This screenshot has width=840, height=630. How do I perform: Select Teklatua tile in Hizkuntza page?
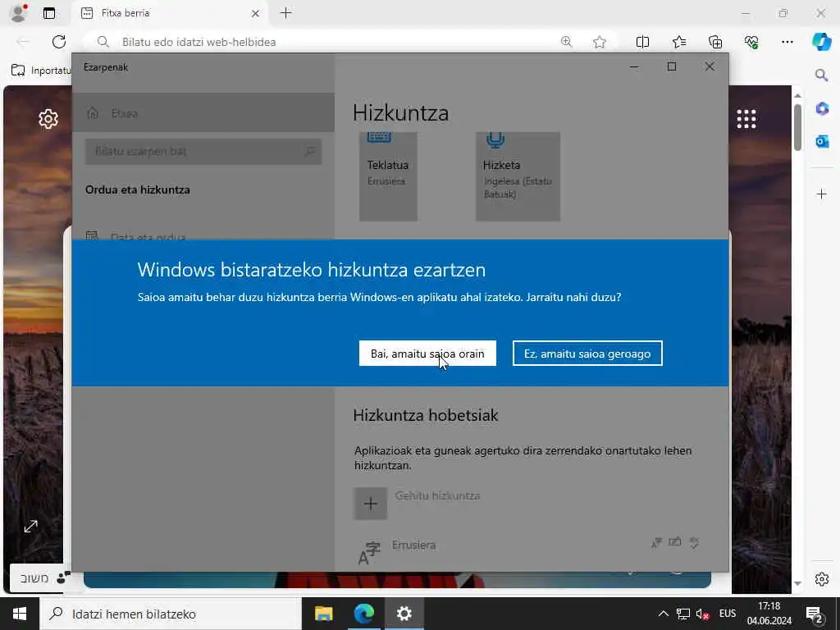tap(388, 176)
